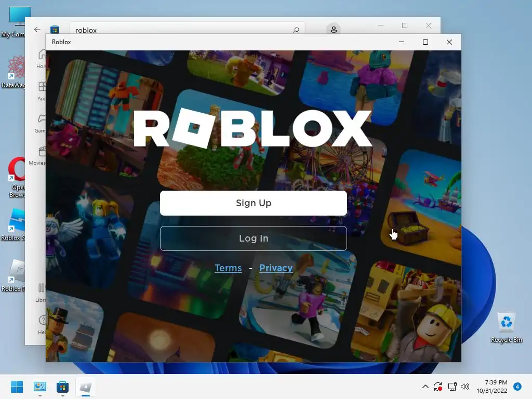
Task: Open the Windows Start menu
Action: coord(17,387)
